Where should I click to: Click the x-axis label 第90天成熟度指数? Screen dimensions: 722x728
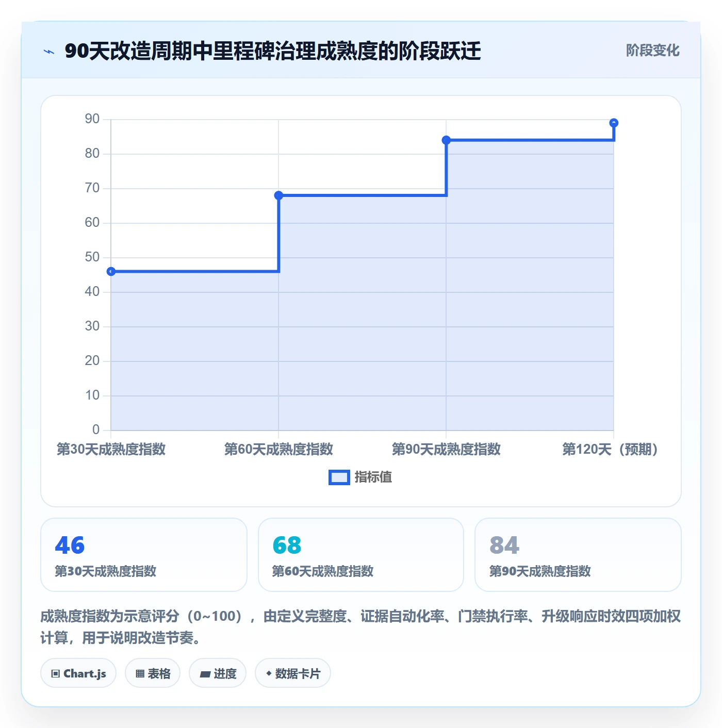click(x=446, y=449)
